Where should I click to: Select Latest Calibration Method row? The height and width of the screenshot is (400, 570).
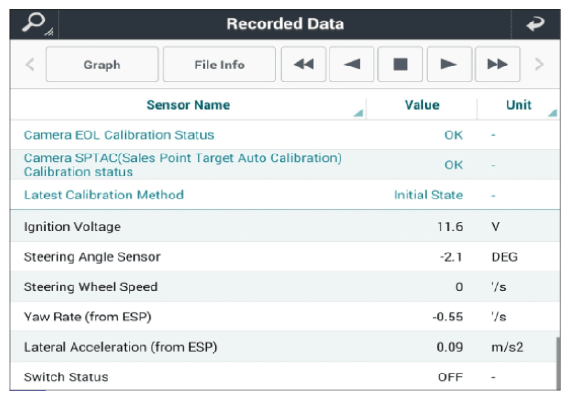tap(285, 195)
